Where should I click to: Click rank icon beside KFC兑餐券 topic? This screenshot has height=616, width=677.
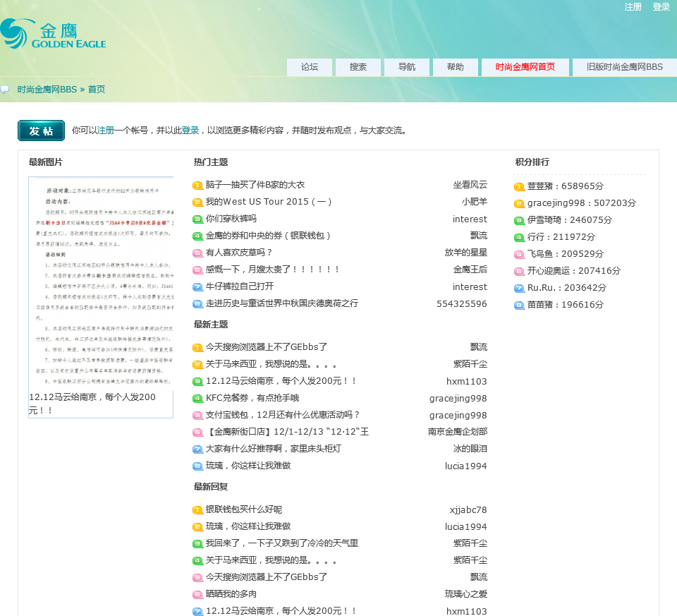point(197,399)
